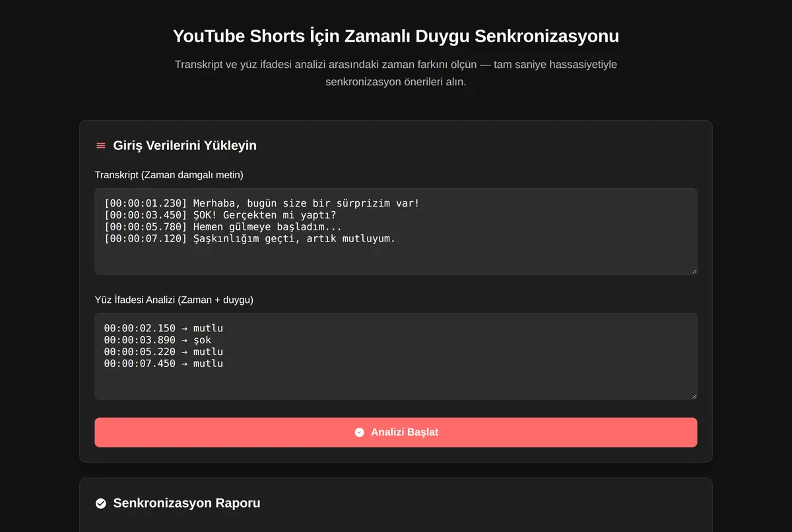Click the resize handle of Transkript textarea
This screenshot has width=792, height=532.
click(x=693, y=270)
